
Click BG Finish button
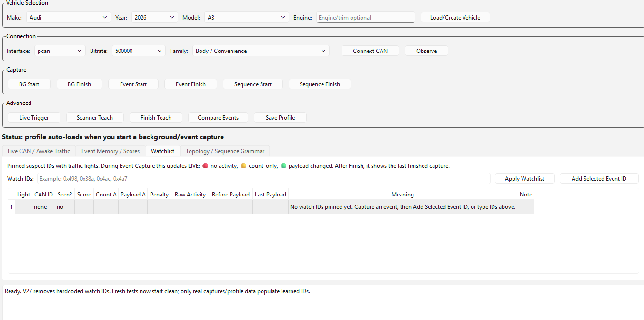[x=79, y=84]
